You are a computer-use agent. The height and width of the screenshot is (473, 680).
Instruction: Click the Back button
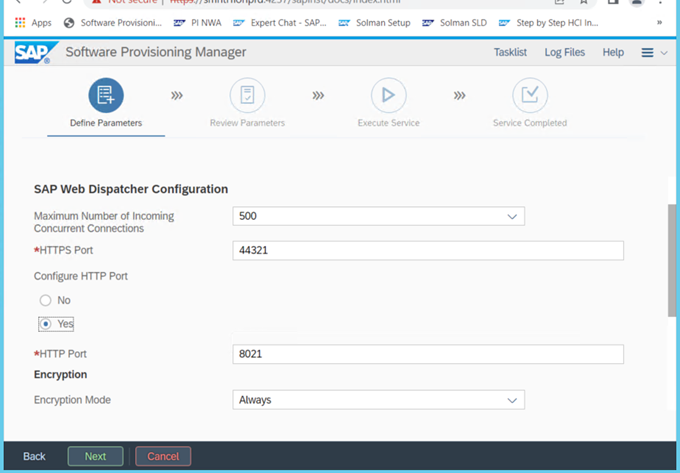[x=34, y=456]
